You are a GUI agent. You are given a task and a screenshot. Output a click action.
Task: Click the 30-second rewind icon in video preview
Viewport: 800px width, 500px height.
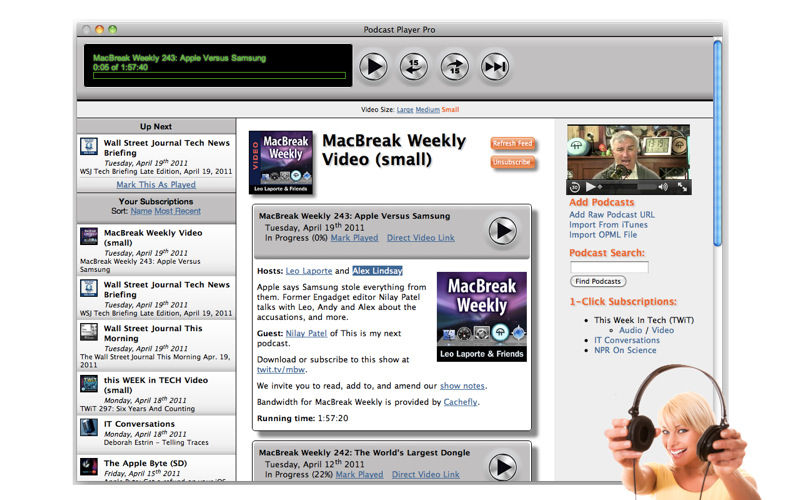pyautogui.click(x=574, y=187)
